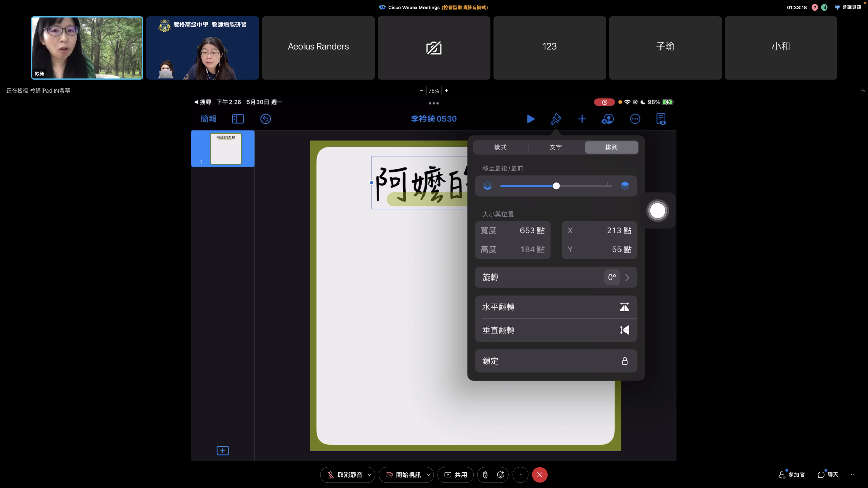Screen dimensions: 868x488
Task: Switch to the 文字 tab
Action: (x=556, y=147)
